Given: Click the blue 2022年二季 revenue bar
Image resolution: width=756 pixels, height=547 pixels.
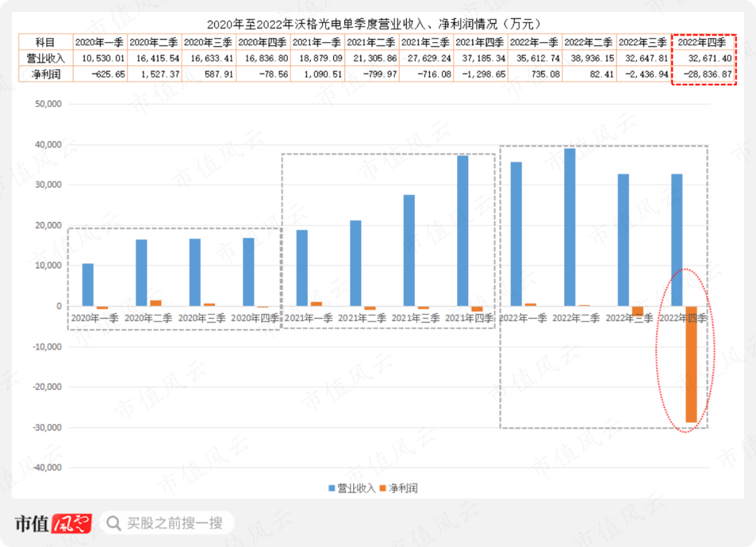Looking at the screenshot, I should [x=570, y=227].
